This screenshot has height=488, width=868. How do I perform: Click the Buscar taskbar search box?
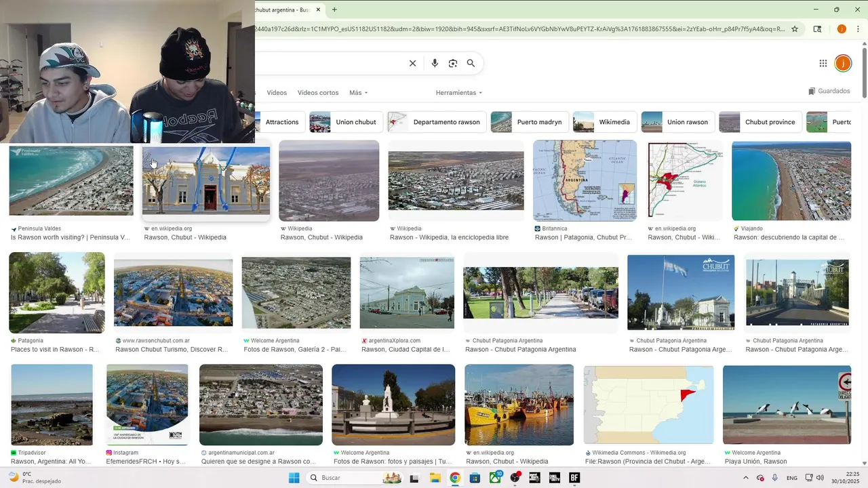[355, 478]
